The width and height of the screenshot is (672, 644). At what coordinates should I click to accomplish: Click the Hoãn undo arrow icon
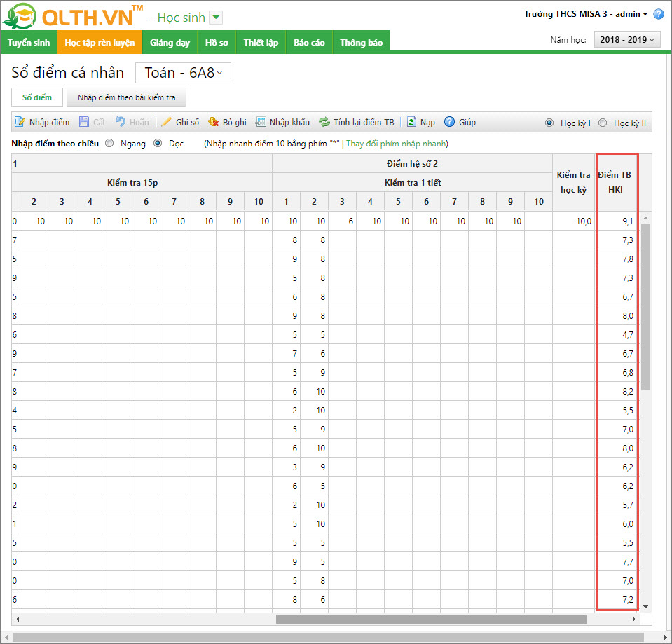[x=121, y=122]
